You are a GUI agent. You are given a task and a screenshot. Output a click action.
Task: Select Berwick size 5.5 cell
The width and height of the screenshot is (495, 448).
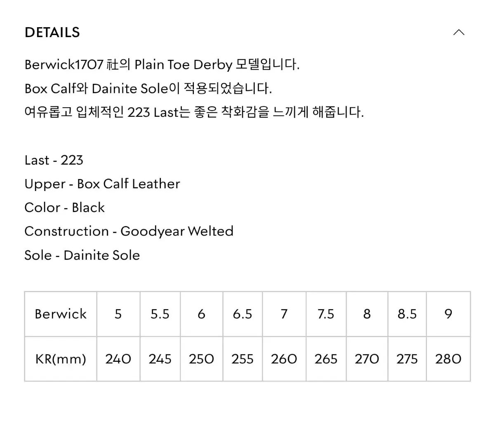(160, 314)
